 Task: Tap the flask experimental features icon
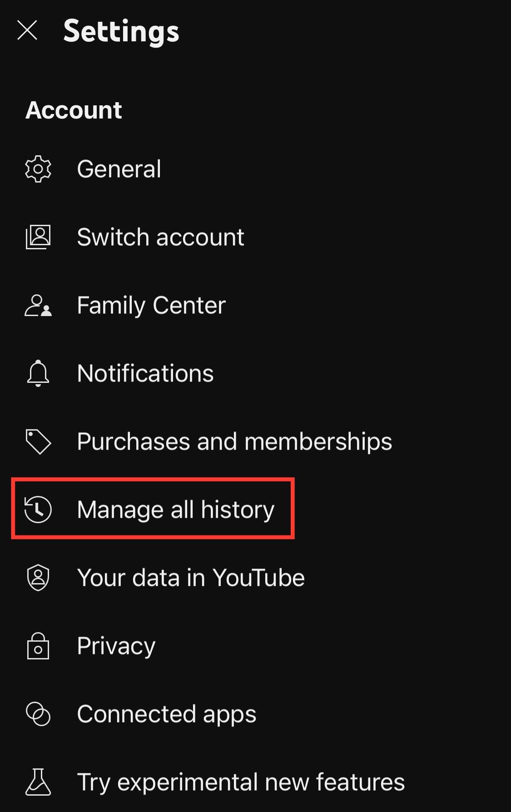(38, 782)
